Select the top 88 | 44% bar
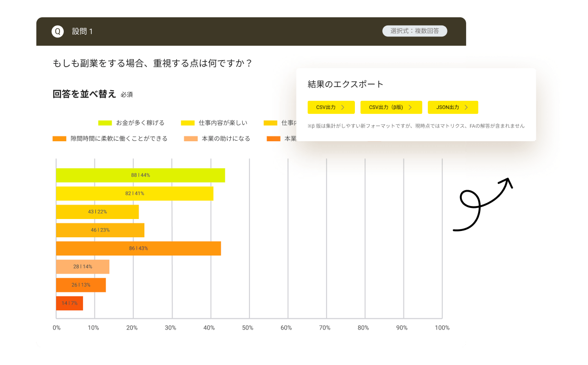The height and width of the screenshot is (365, 588). tap(139, 175)
